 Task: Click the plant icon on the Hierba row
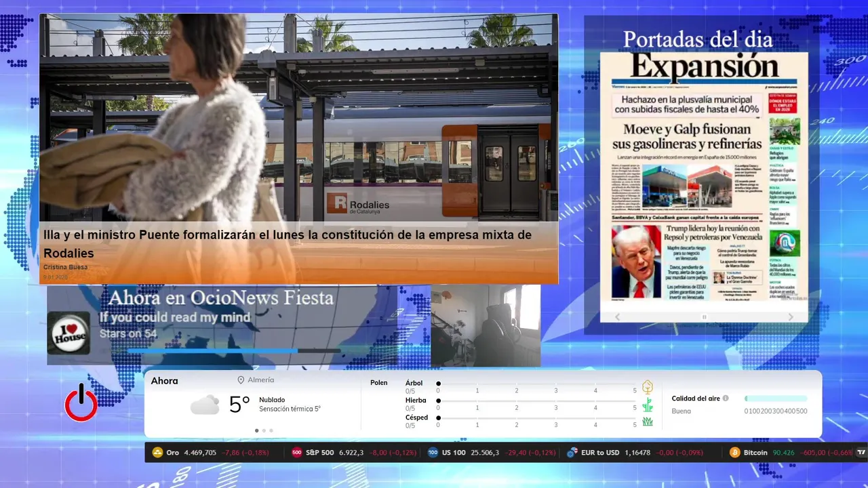[648, 405]
